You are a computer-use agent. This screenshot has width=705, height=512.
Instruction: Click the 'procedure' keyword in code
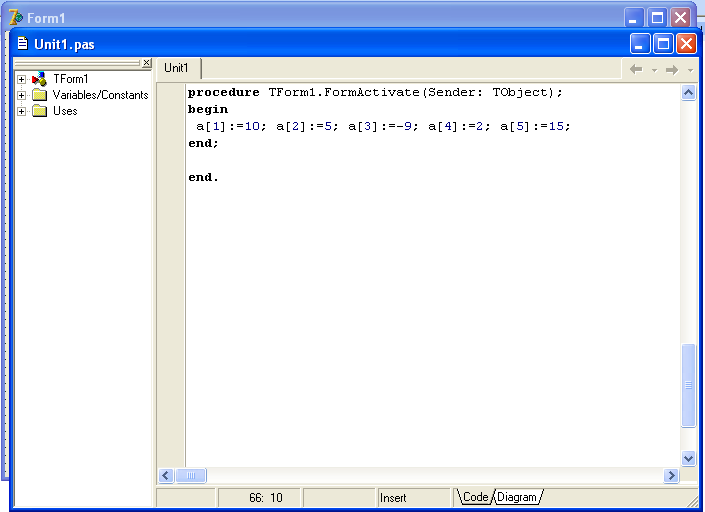pyautogui.click(x=223, y=93)
